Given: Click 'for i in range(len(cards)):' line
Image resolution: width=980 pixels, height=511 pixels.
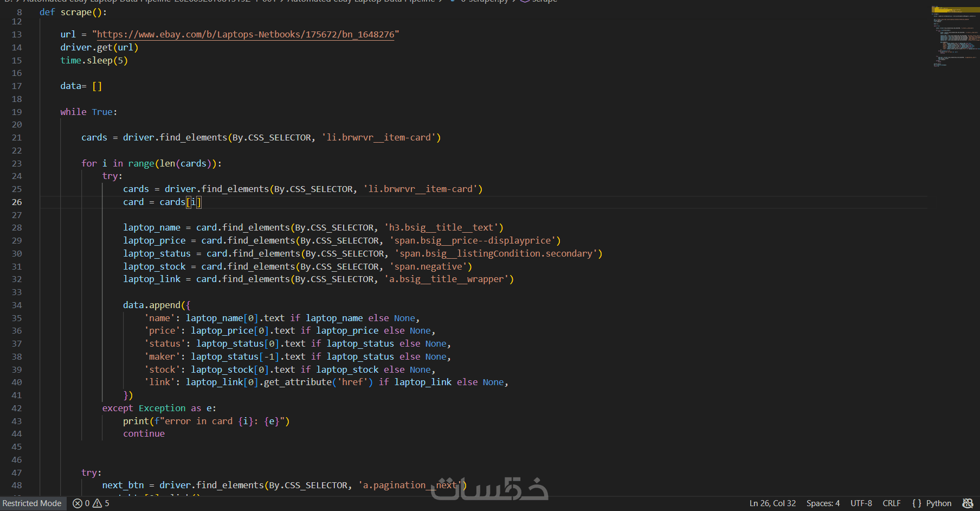Looking at the screenshot, I should [151, 163].
